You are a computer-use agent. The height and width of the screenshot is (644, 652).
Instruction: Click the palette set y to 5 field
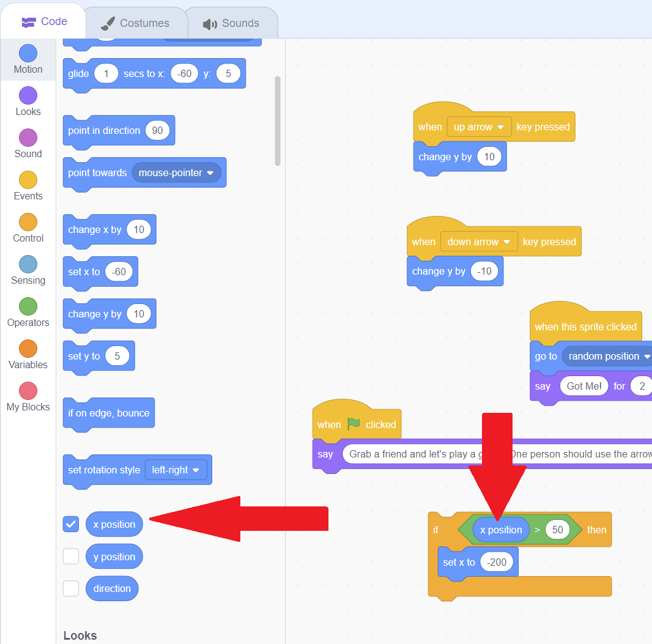click(x=117, y=356)
